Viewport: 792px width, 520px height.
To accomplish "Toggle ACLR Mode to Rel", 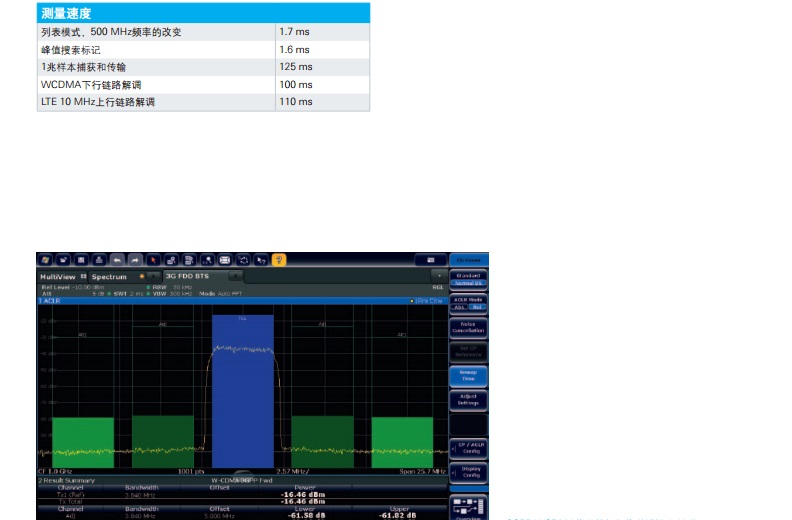I will (476, 308).
